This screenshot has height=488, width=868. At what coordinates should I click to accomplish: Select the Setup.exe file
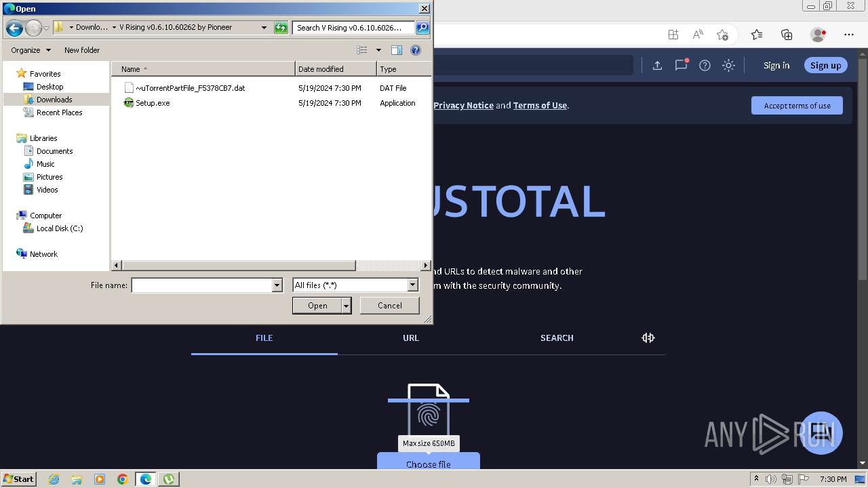[153, 103]
